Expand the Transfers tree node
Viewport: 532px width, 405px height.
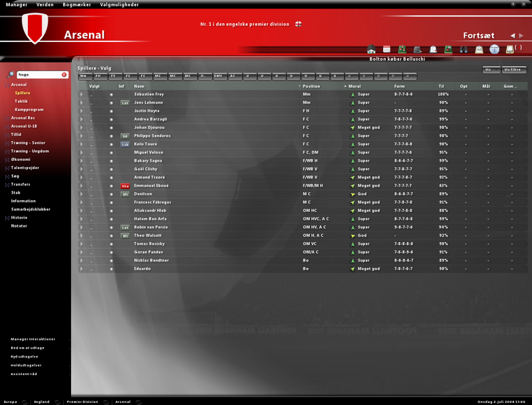click(x=7, y=185)
